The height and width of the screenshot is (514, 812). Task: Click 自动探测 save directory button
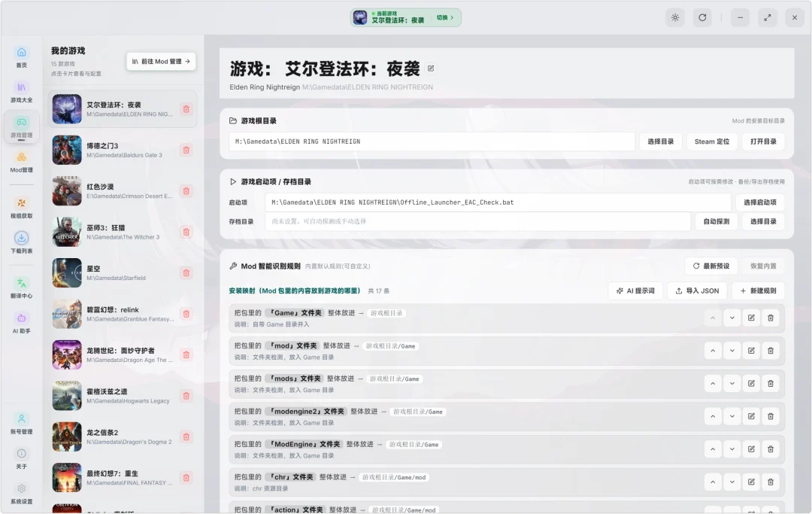click(717, 221)
